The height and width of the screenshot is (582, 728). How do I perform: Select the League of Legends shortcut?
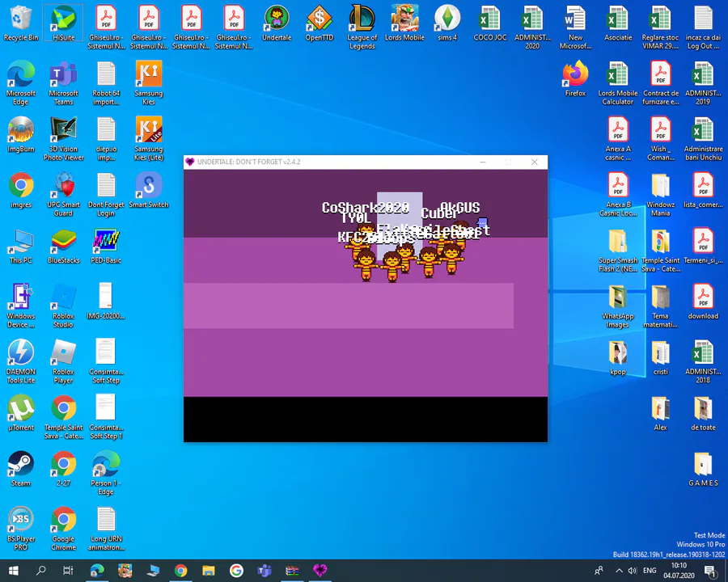pyautogui.click(x=362, y=27)
